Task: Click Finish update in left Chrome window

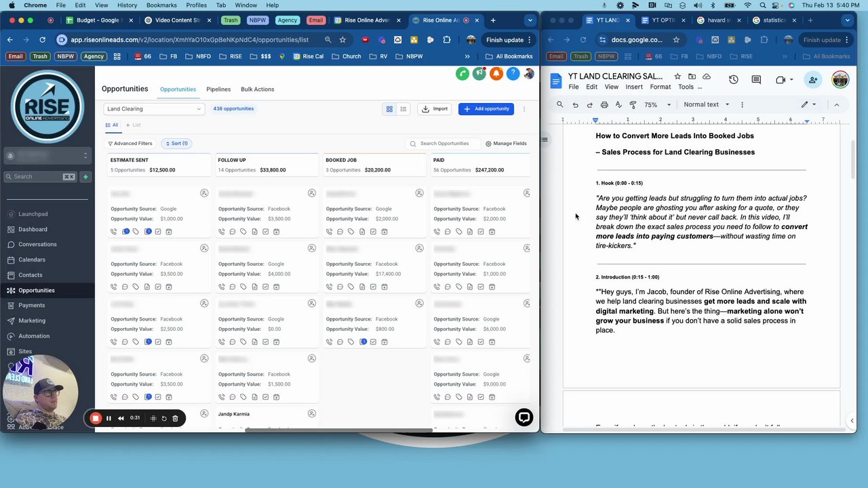Action: (505, 40)
